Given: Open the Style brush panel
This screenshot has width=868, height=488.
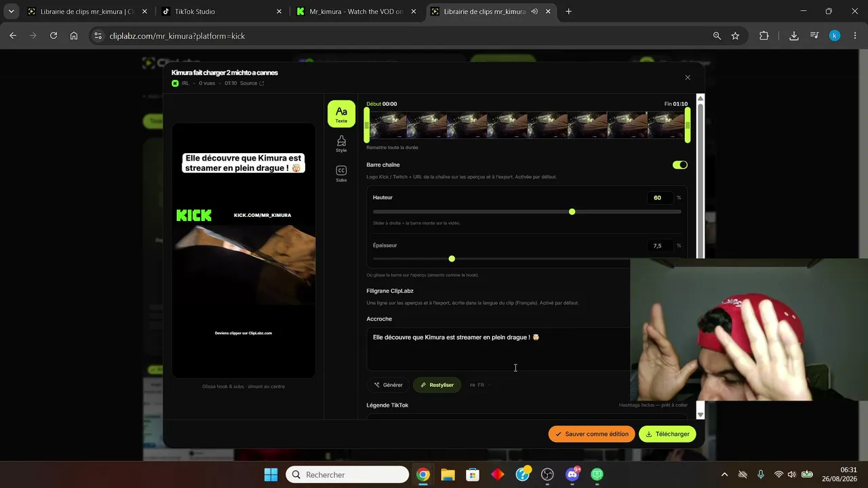Looking at the screenshot, I should 341,144.
